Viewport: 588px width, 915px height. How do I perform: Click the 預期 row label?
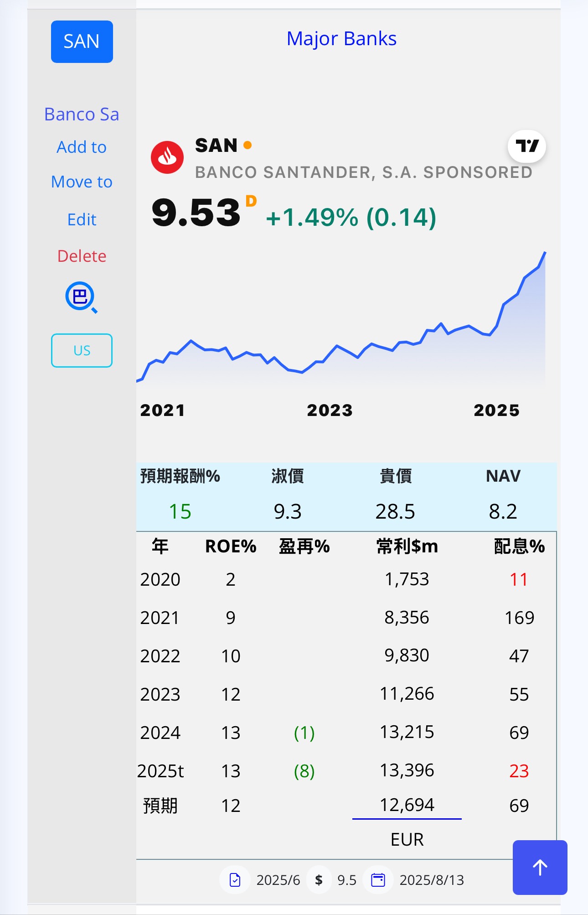[160, 806]
